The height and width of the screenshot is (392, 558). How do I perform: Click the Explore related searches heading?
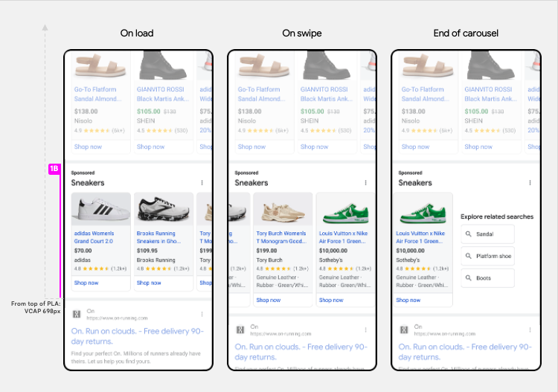tap(497, 216)
